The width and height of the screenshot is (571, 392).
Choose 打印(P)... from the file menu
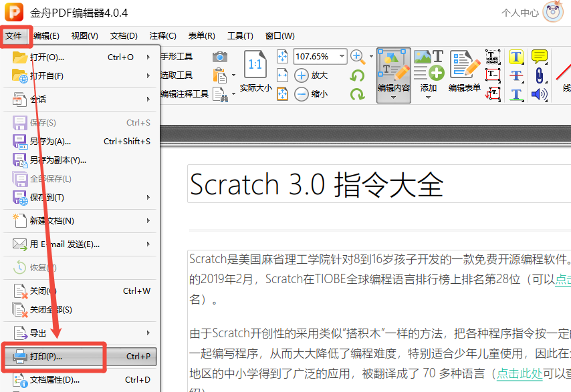tap(80, 357)
